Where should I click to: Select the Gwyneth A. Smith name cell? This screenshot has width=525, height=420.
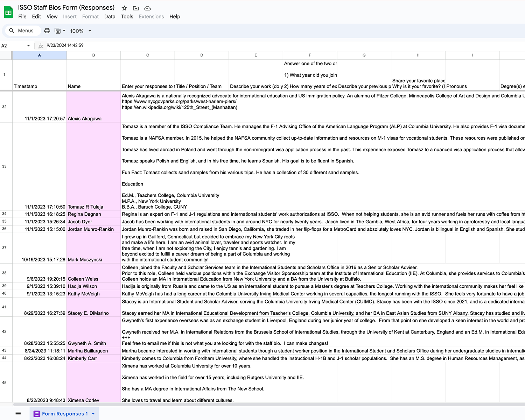[x=93, y=331]
